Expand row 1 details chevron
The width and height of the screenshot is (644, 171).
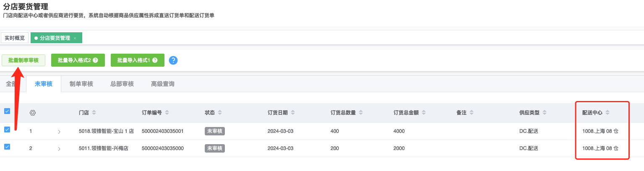point(59,132)
